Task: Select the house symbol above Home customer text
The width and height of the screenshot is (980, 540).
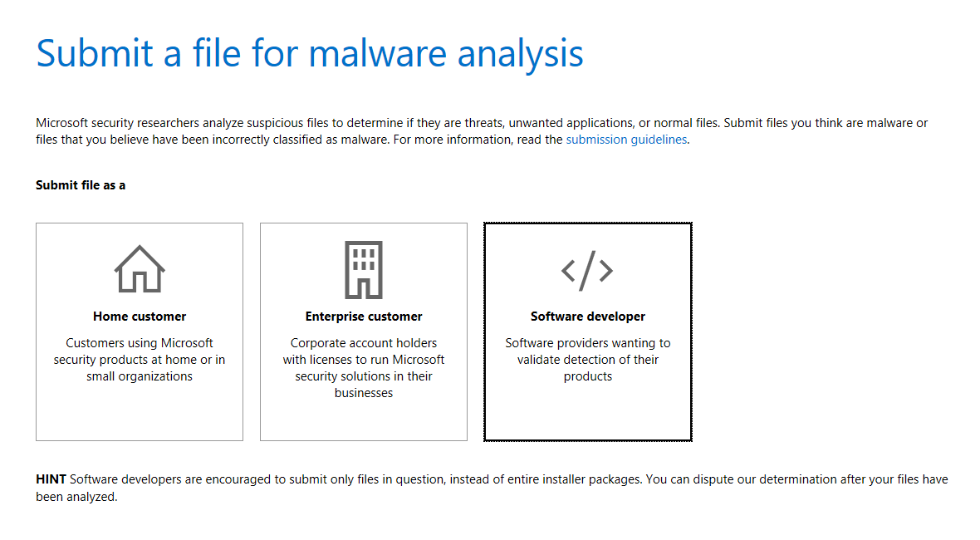Action: [x=139, y=266]
